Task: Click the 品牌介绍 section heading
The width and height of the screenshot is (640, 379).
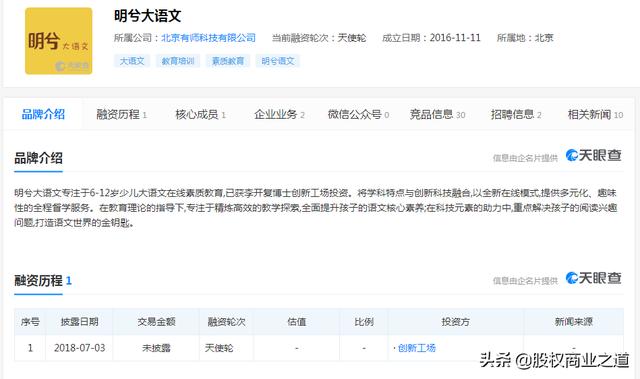Action: pos(38,158)
